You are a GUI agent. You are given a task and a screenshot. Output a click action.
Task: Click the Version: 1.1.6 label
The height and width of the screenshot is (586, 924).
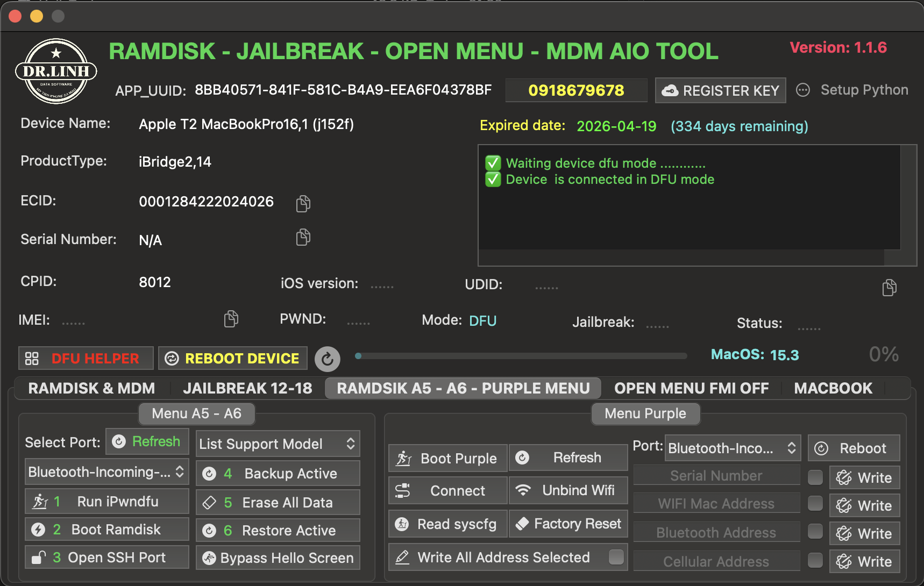point(838,47)
